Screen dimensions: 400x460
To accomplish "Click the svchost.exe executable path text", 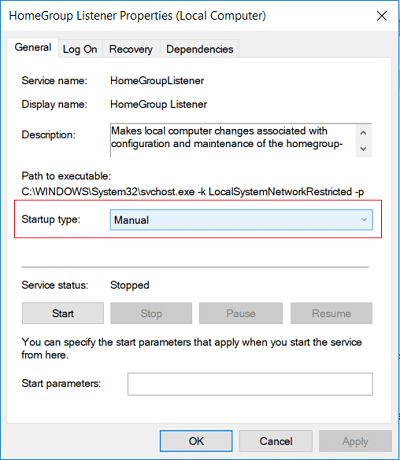I will coord(193,192).
